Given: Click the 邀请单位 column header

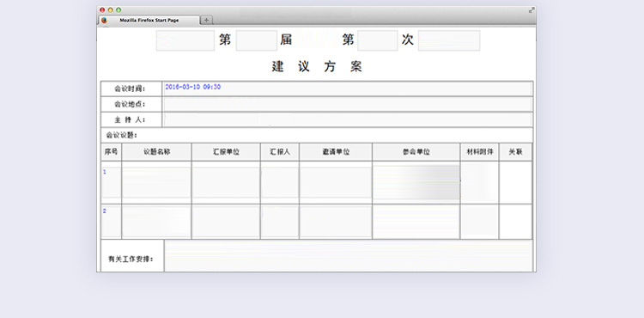Looking at the screenshot, I should [x=336, y=152].
